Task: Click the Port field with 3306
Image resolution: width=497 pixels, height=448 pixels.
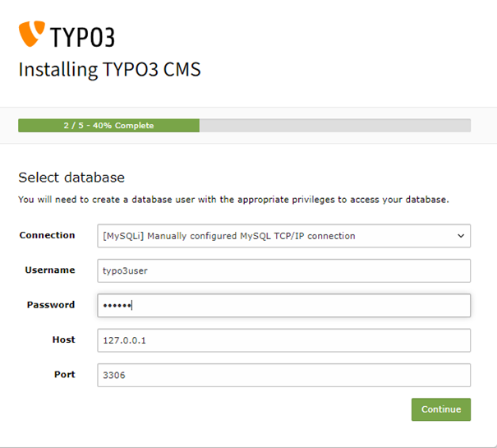Action: pyautogui.click(x=283, y=375)
